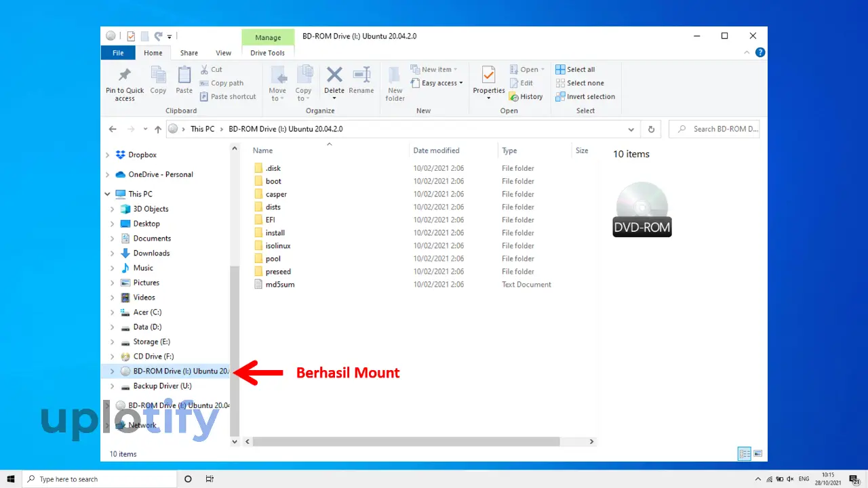Go up one level with up arrow
The height and width of the screenshot is (488, 868).
[x=158, y=129]
